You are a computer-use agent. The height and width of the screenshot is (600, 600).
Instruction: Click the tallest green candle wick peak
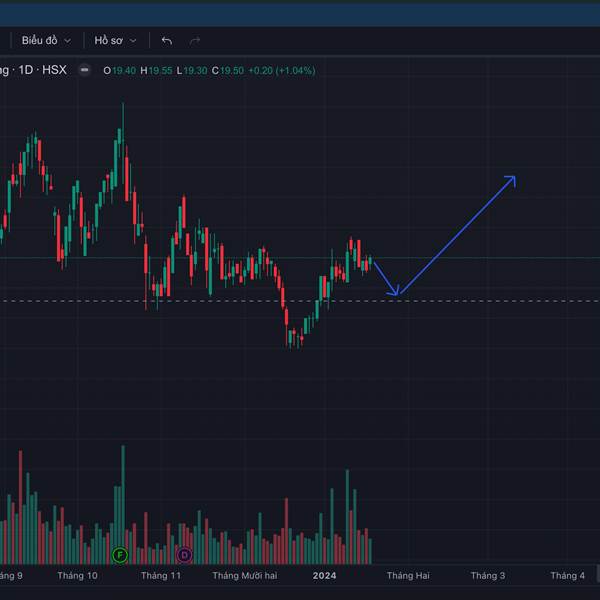tap(123, 103)
